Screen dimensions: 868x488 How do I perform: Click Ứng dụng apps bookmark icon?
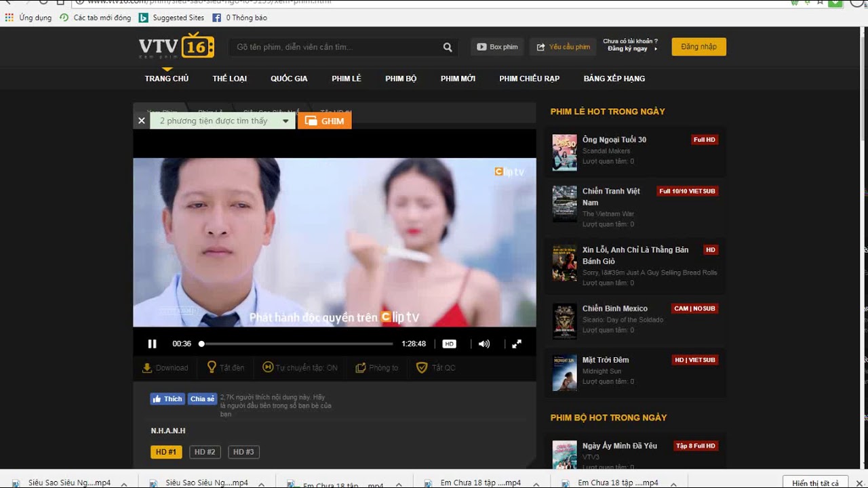9,18
